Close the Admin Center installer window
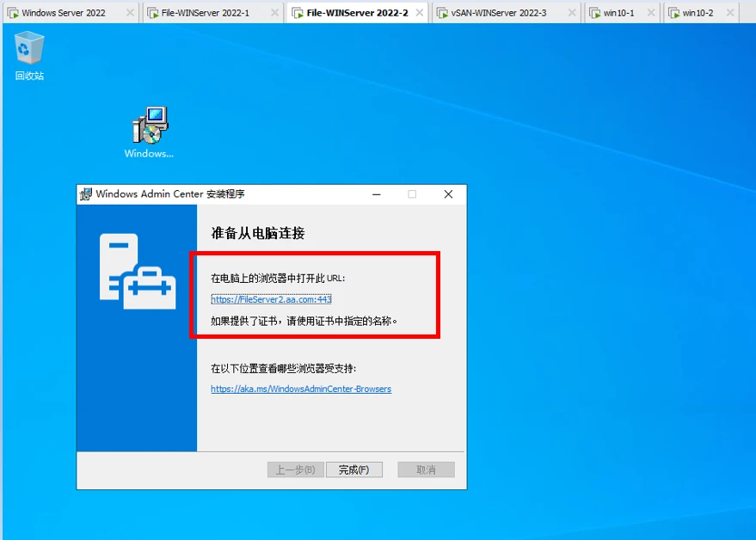The height and width of the screenshot is (540, 756). [448, 193]
